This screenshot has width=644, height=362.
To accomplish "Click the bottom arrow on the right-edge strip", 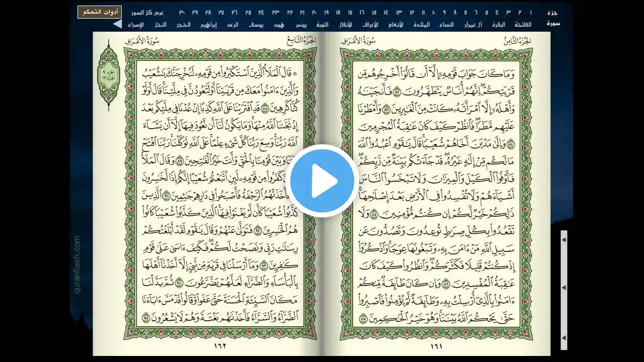I will coord(564,337).
